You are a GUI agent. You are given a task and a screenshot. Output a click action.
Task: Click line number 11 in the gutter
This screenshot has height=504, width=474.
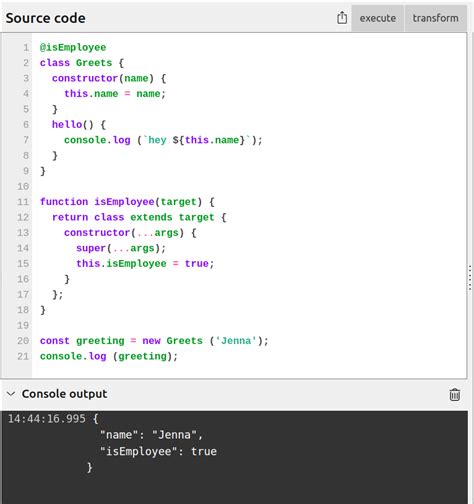point(23,202)
